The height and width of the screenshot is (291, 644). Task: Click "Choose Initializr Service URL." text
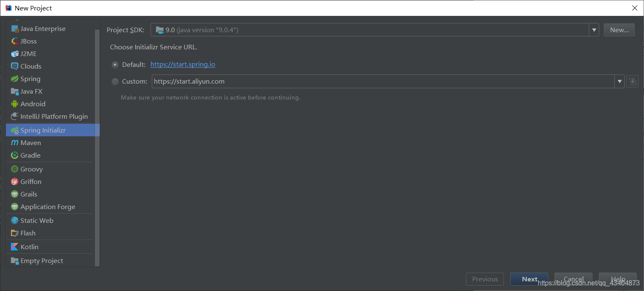point(153,47)
